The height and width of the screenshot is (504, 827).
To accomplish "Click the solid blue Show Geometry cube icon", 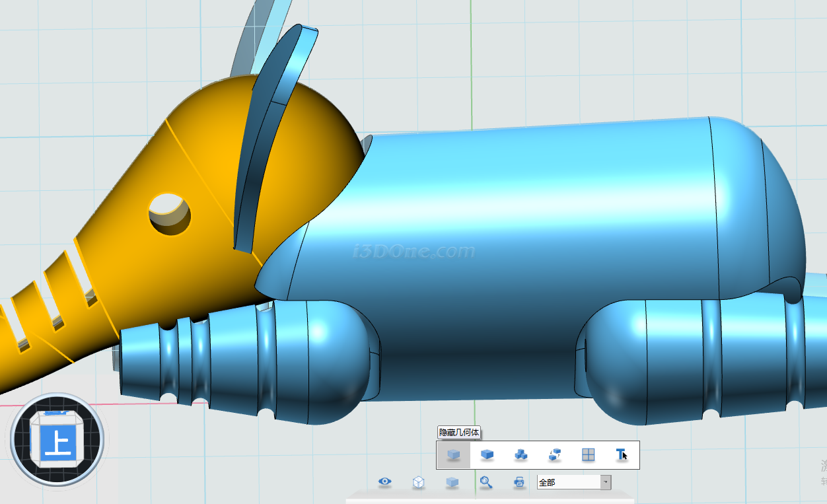I will (487, 454).
